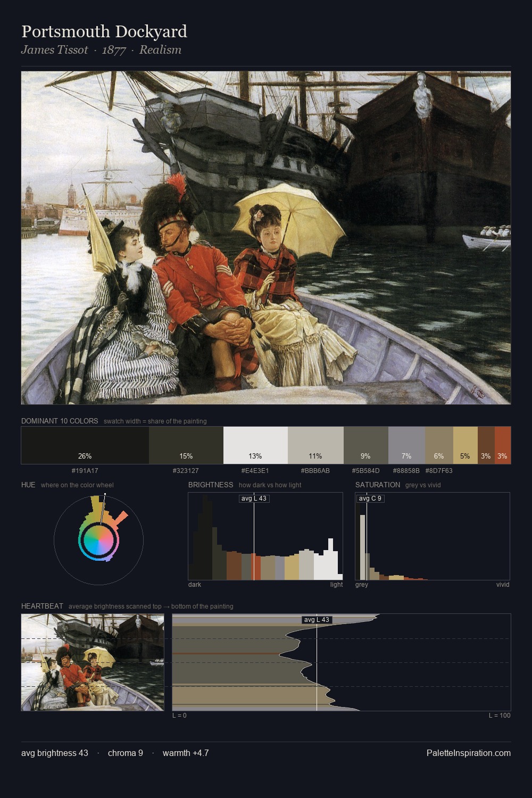Click the avg C 9 label in saturation chart
The height and width of the screenshot is (798, 532).
(370, 498)
